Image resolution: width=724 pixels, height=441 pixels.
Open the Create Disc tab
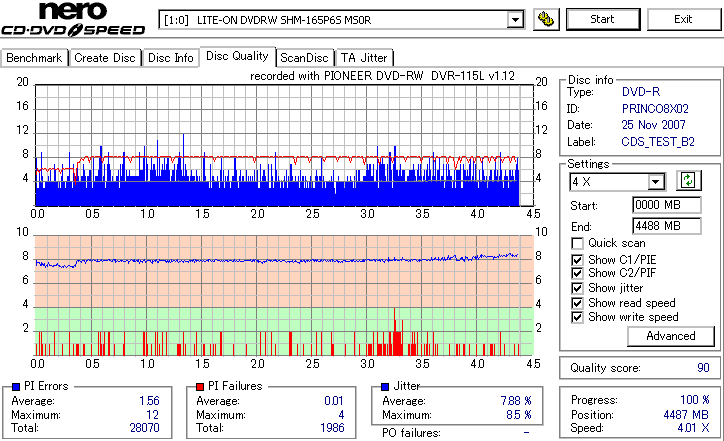coord(105,58)
